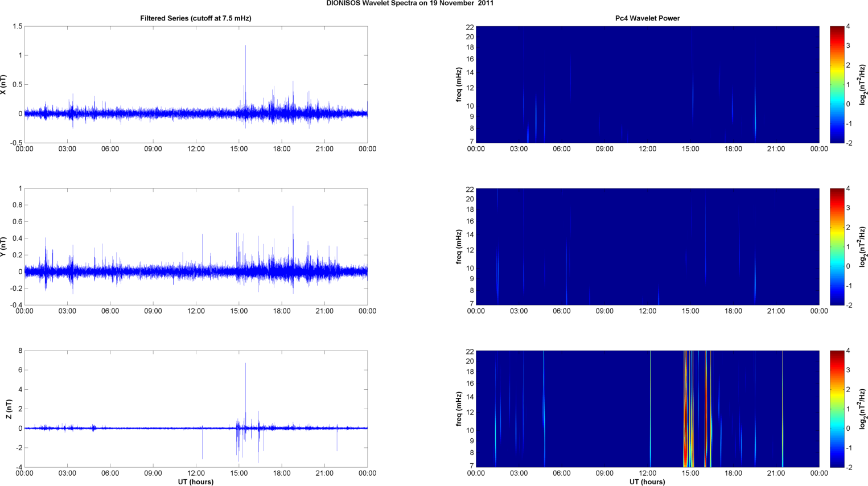Click 'UT (hours)' under the Z wavelet spectrogram
Screen dimensions: 868x486
point(647,482)
